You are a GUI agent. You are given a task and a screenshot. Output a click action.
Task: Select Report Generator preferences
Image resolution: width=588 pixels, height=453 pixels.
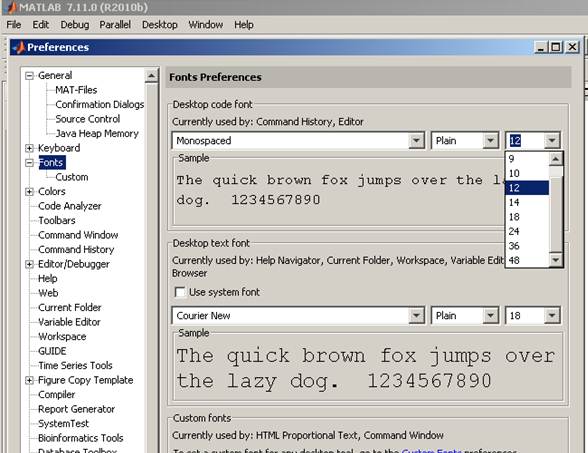(x=76, y=409)
